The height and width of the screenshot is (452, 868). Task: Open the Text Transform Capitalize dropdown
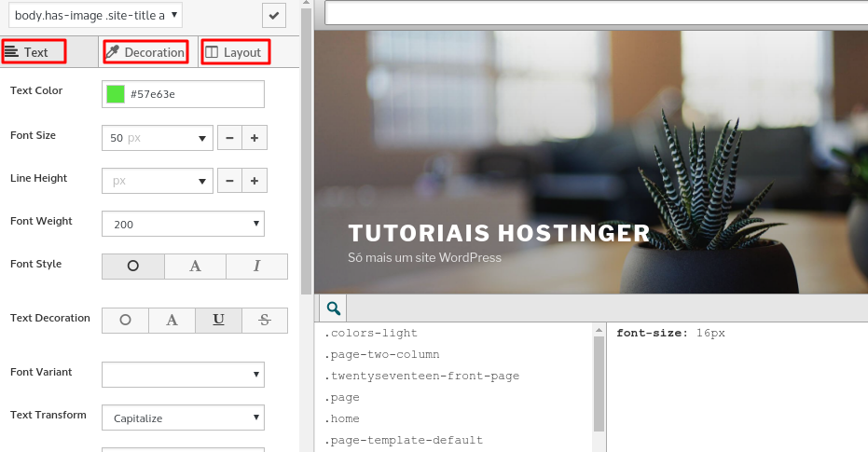[183, 418]
